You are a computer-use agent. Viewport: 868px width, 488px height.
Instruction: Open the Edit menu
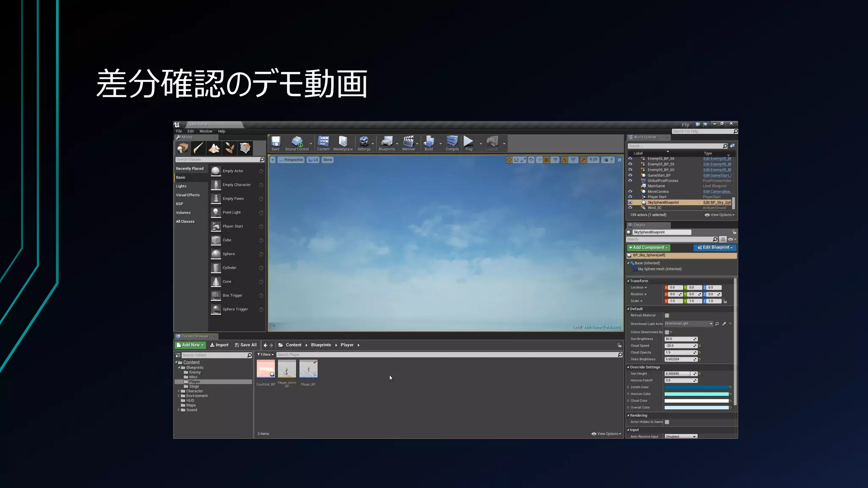[191, 131]
